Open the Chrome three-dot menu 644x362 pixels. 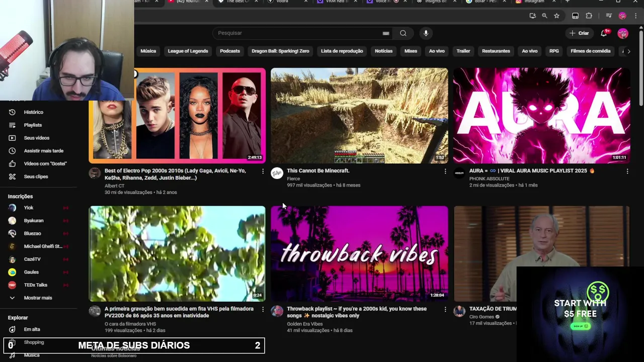(x=635, y=16)
